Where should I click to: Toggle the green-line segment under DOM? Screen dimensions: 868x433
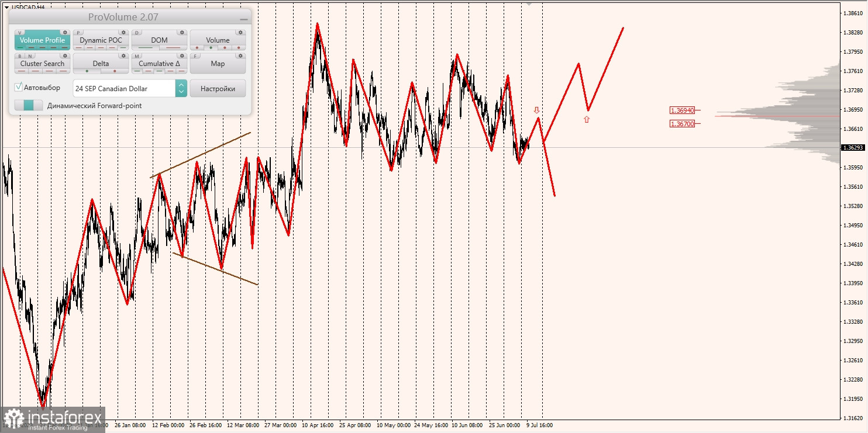[x=145, y=47]
